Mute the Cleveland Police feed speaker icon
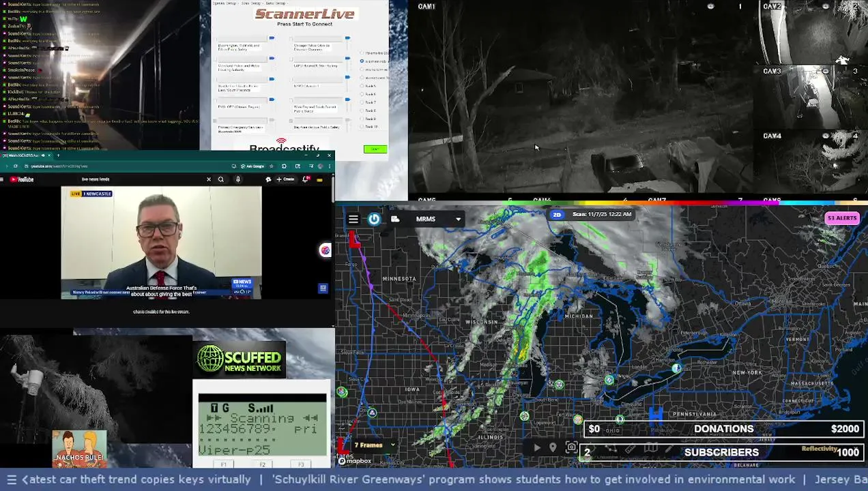 coord(272,58)
